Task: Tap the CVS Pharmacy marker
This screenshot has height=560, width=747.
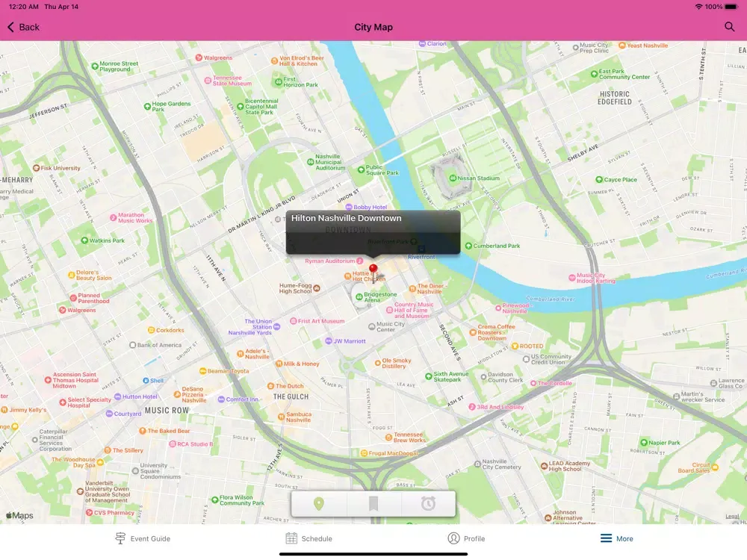Action: click(x=89, y=512)
